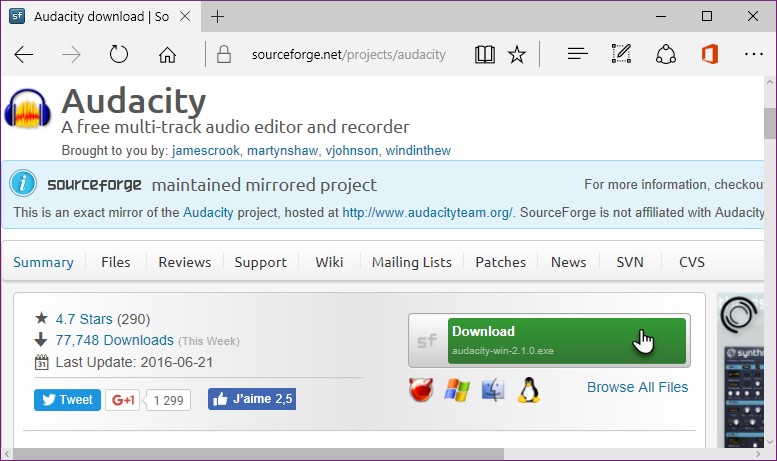The width and height of the screenshot is (777, 461).
Task: Click the synth advertisement thumbnail
Action: pos(741,370)
